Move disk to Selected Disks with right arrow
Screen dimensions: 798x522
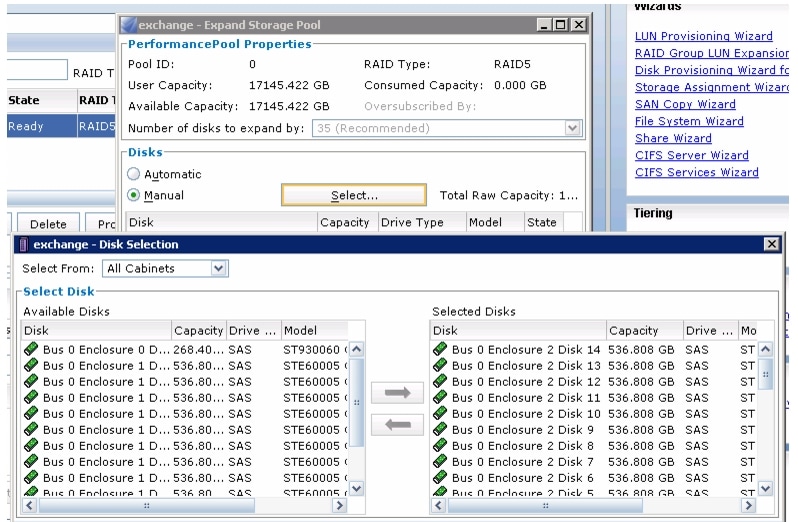pyautogui.click(x=397, y=392)
